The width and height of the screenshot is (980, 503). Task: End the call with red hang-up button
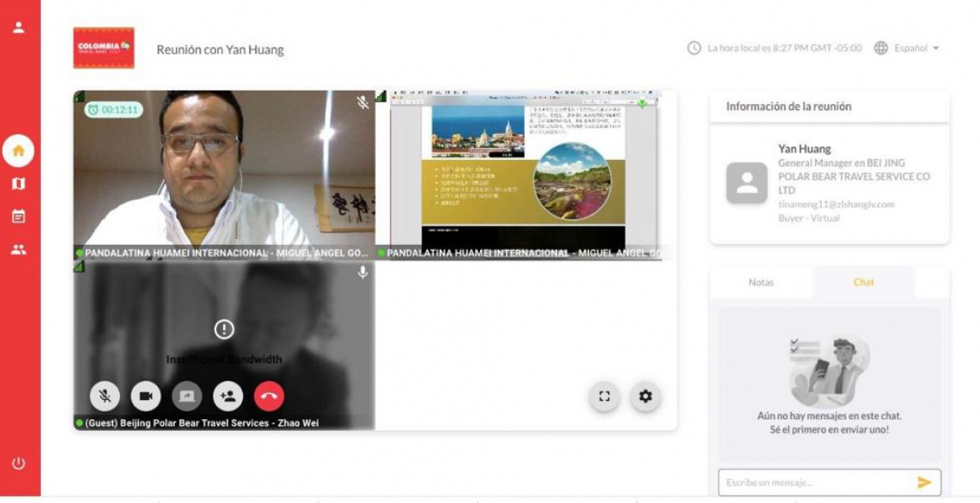click(270, 396)
